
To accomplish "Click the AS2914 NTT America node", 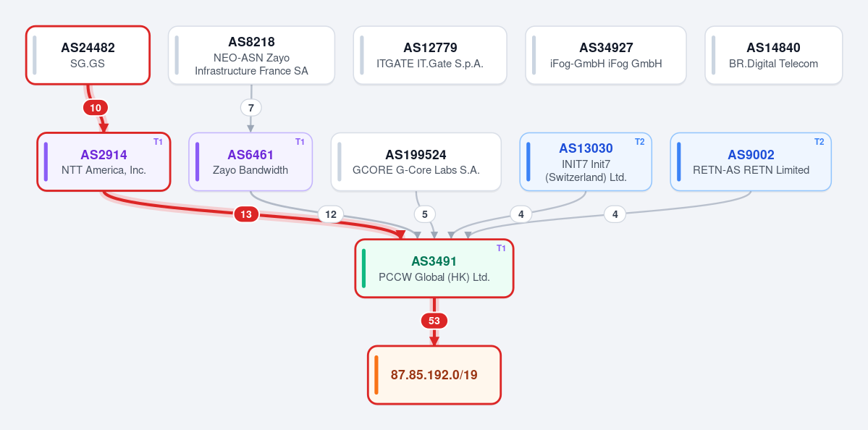I will [x=104, y=161].
